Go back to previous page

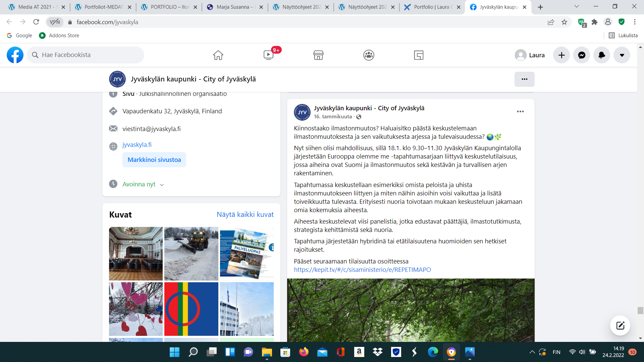9,22
